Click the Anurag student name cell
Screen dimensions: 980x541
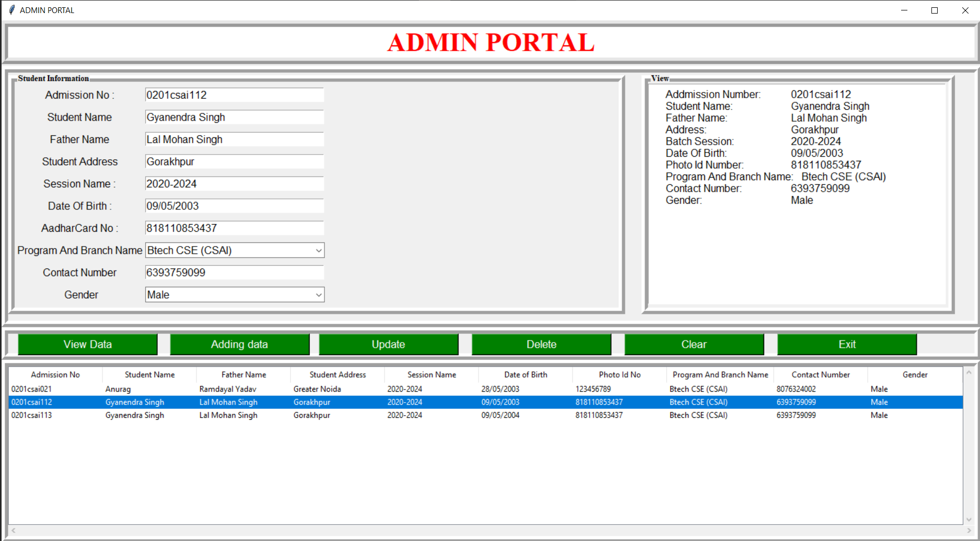point(118,389)
